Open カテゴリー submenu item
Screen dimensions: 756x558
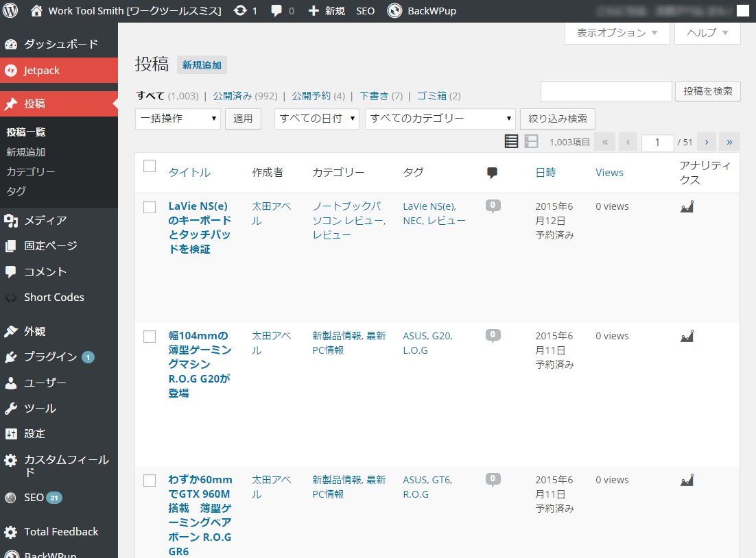point(30,171)
